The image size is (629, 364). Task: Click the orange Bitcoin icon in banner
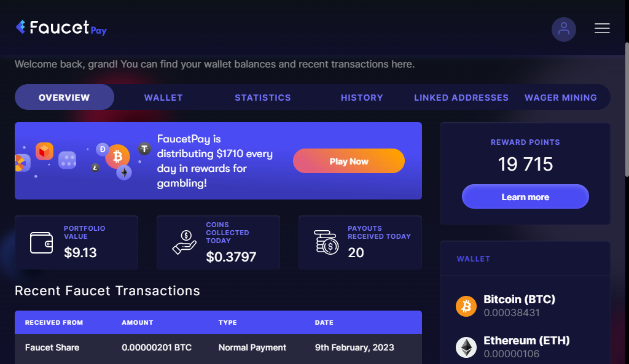[x=117, y=157]
